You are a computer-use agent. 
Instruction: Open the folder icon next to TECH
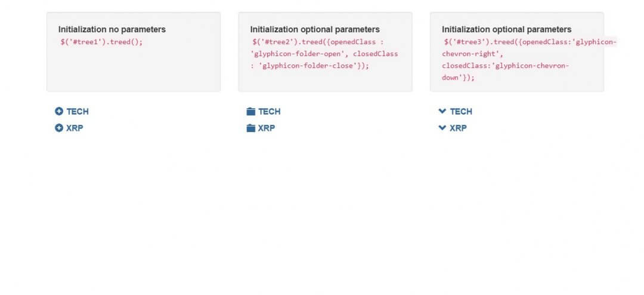pyautogui.click(x=251, y=112)
